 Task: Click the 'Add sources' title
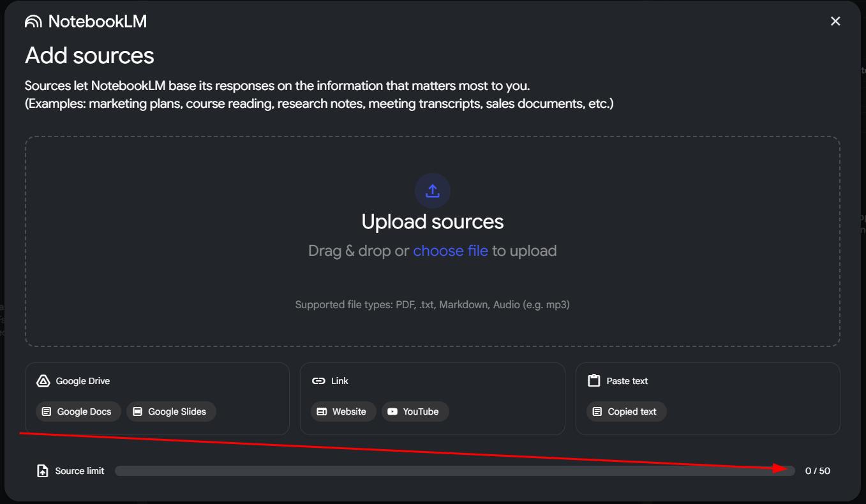[x=89, y=56]
